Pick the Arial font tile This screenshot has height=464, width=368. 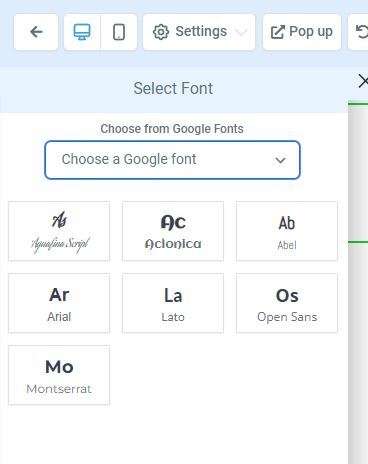point(59,303)
